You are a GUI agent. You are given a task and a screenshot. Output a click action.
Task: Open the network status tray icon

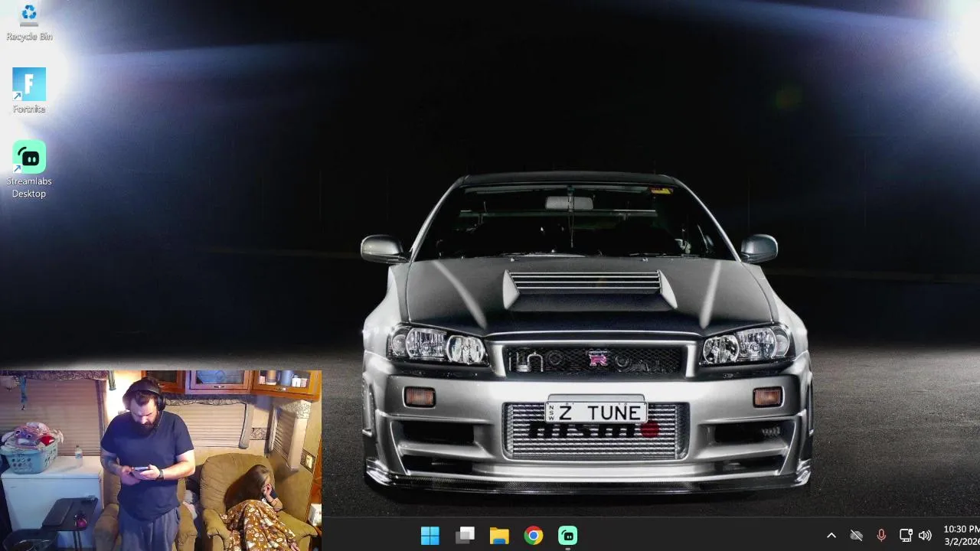tap(906, 536)
